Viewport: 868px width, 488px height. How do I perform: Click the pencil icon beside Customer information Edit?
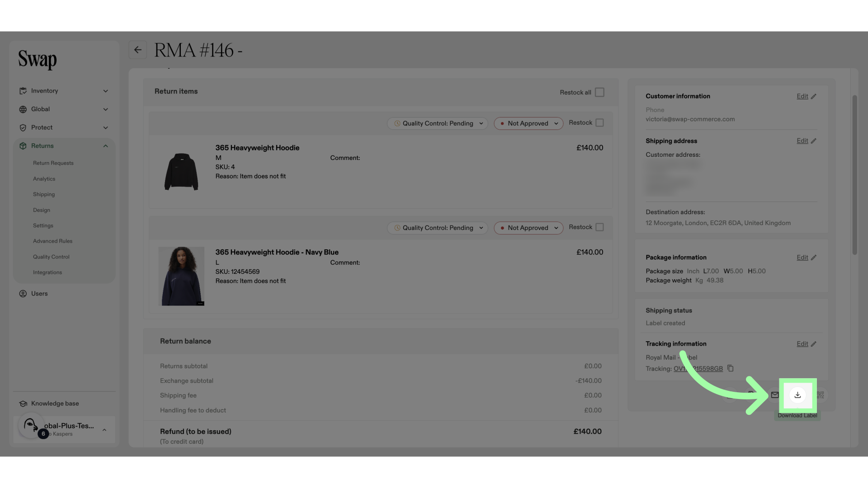(x=813, y=96)
